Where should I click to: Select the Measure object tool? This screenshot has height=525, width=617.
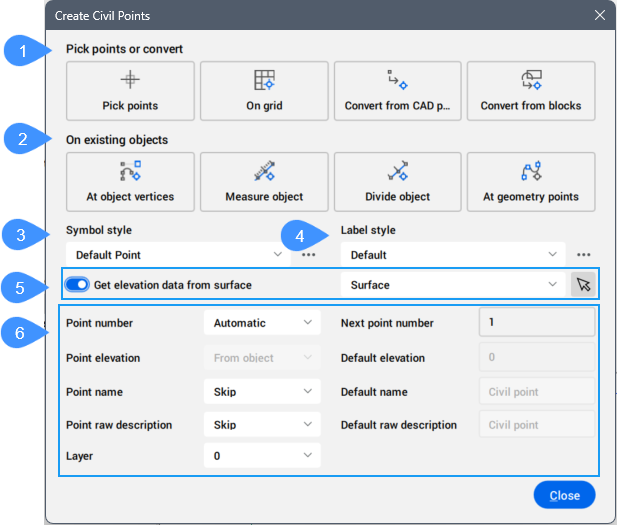point(264,182)
